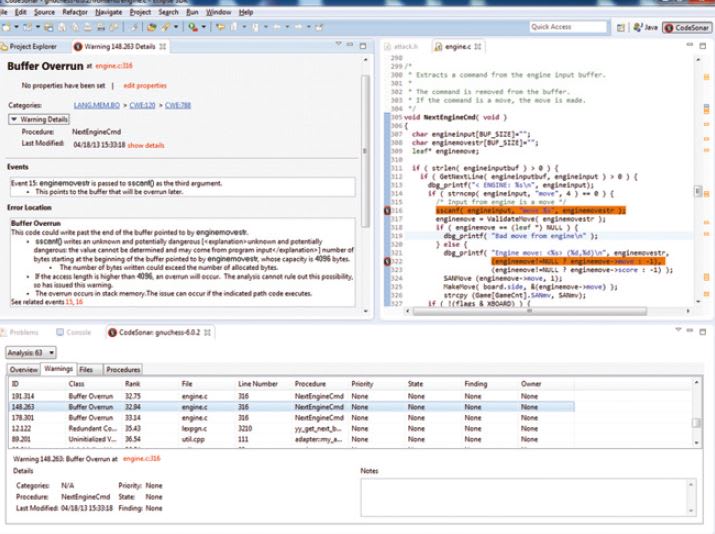Collapse the Warning Details section
Image resolution: width=715 pixels, height=534 pixels.
coord(14,118)
